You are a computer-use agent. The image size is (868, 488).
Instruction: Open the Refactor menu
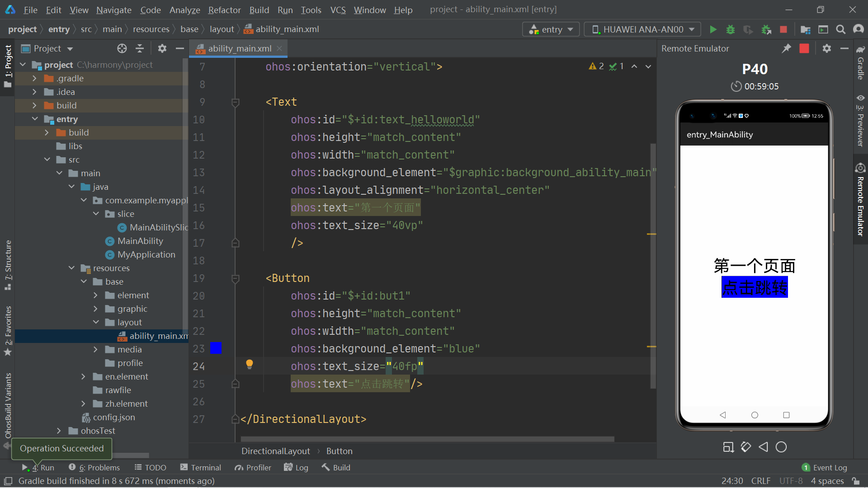(x=224, y=9)
